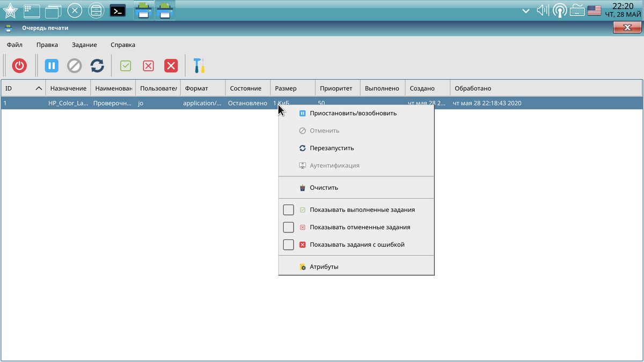644x362 pixels.
Task: Click the terminal icon in the taskbar
Action: pos(118,10)
